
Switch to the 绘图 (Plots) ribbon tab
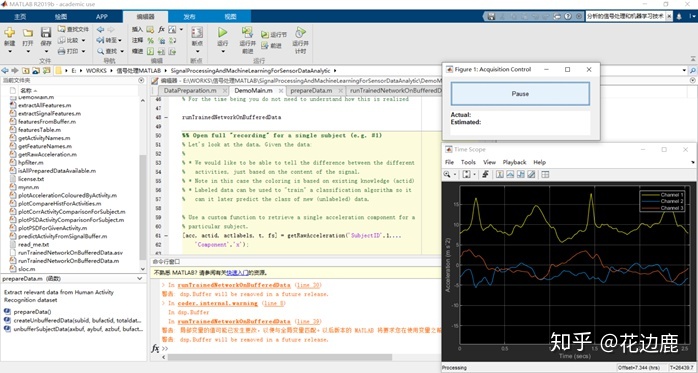click(61, 16)
